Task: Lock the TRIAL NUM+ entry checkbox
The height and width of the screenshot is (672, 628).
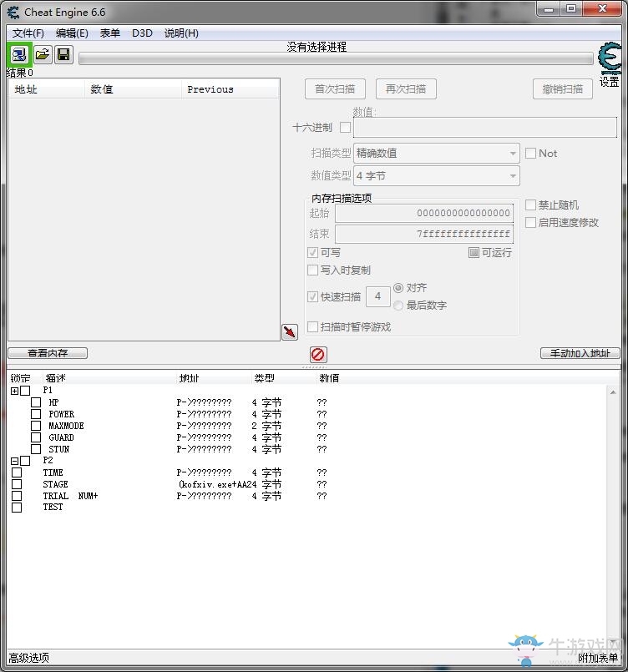Action: click(x=17, y=495)
